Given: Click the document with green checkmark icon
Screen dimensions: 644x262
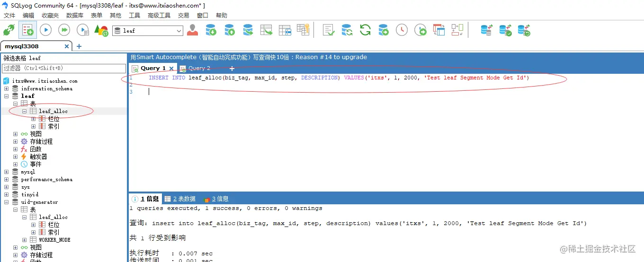Looking at the screenshot, I should pos(329,30).
